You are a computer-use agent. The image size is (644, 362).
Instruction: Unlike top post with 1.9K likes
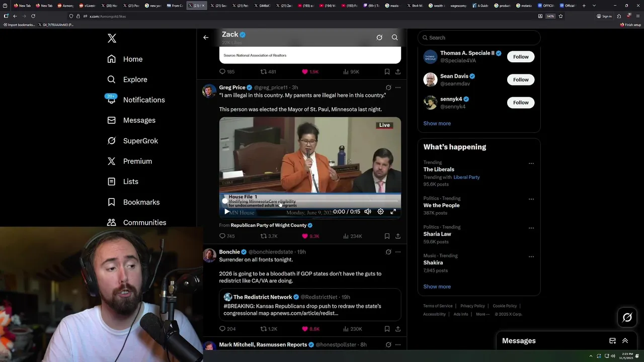pyautogui.click(x=310, y=72)
